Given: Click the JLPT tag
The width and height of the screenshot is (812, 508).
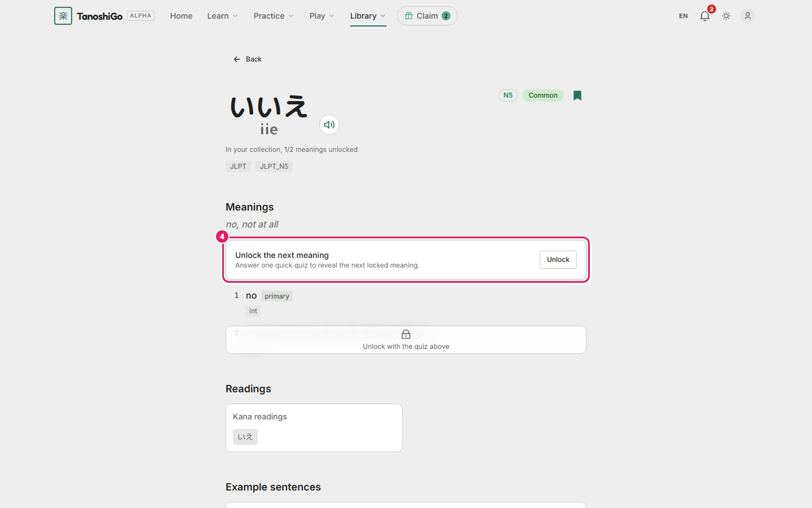Looking at the screenshot, I should coord(238,167).
